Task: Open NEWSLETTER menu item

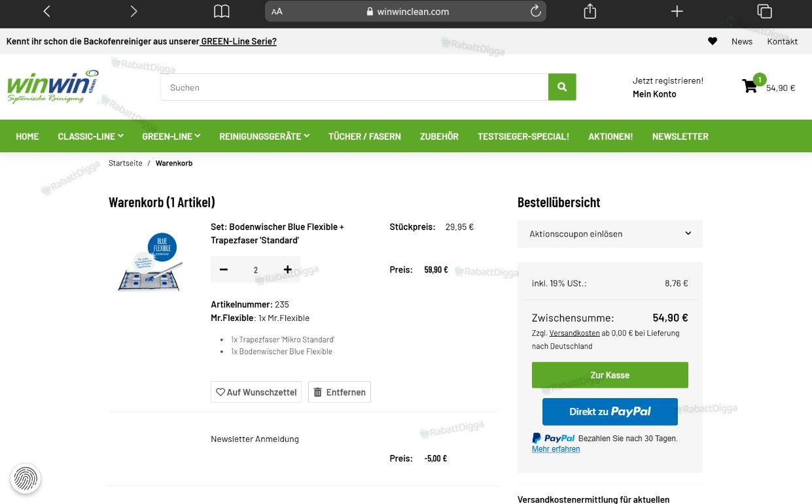Action: [x=680, y=137]
